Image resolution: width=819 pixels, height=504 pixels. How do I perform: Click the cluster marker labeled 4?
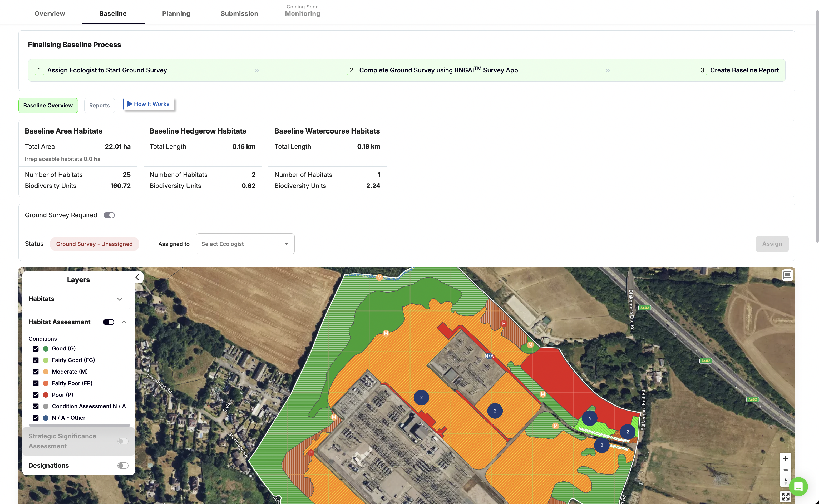click(x=589, y=418)
